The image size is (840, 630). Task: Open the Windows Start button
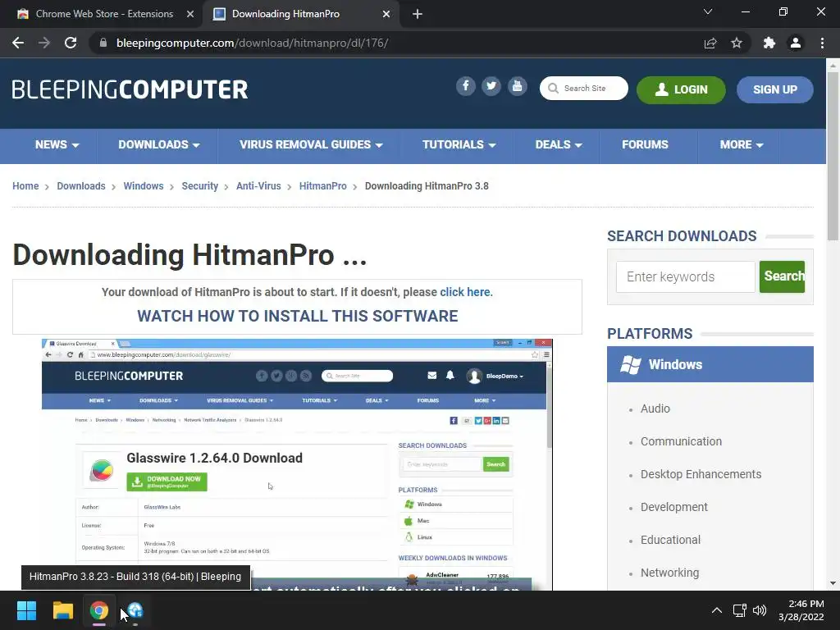26,610
